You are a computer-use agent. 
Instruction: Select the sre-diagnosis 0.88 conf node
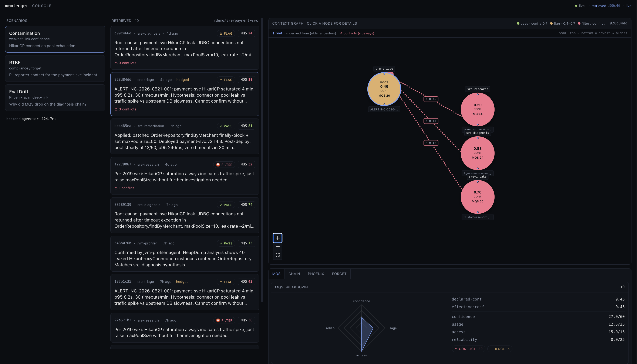pyautogui.click(x=478, y=153)
